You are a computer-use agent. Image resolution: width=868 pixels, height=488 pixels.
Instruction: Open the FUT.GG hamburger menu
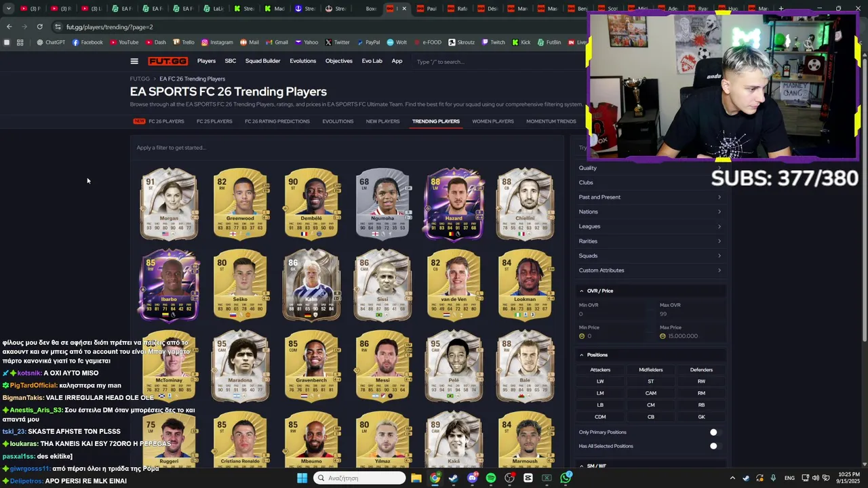(134, 61)
